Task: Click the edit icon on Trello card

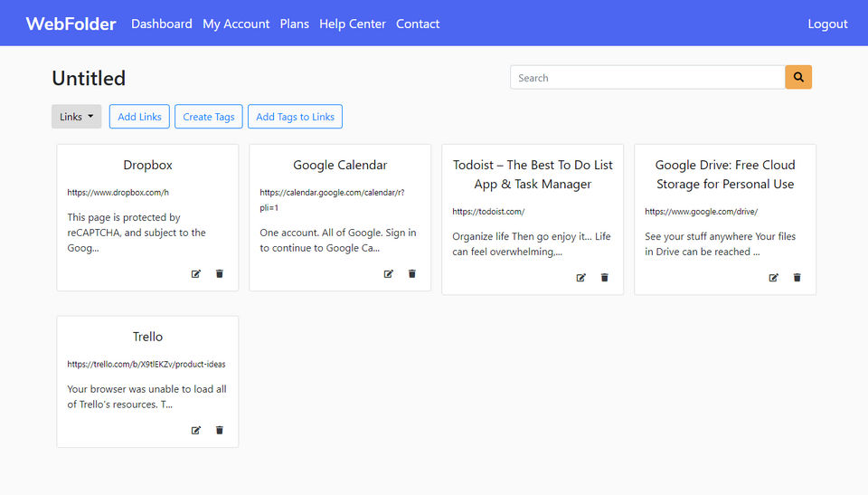Action: click(x=196, y=431)
